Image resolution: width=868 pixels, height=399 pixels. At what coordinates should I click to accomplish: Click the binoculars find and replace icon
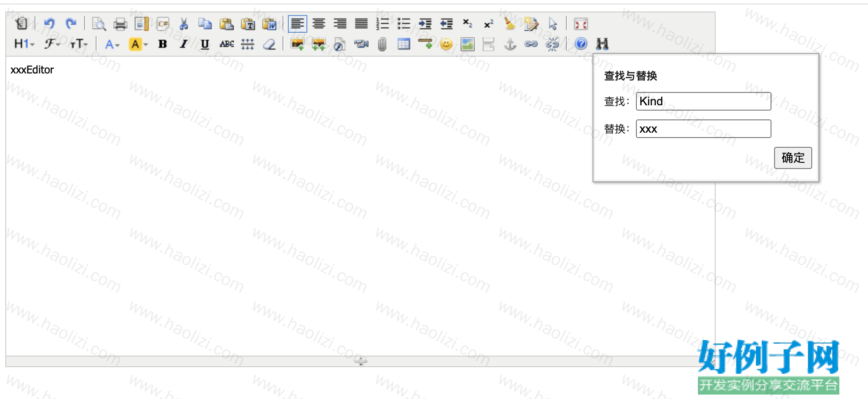pyautogui.click(x=602, y=44)
